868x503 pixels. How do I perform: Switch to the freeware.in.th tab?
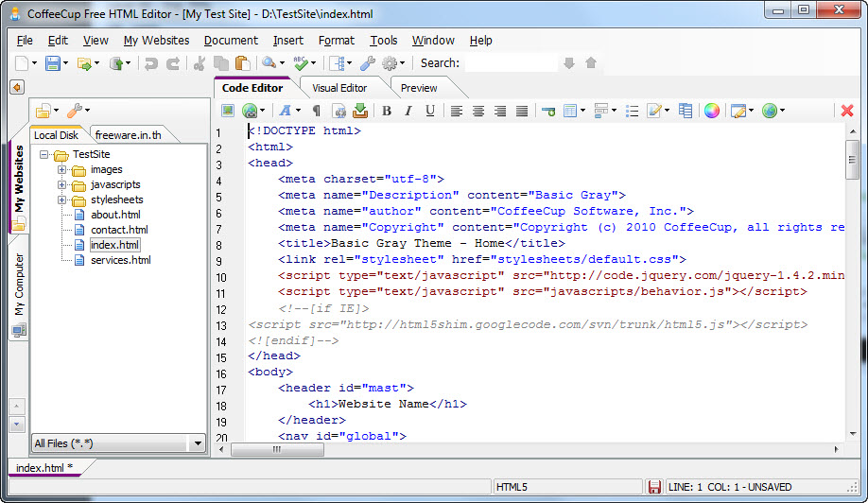tap(128, 135)
